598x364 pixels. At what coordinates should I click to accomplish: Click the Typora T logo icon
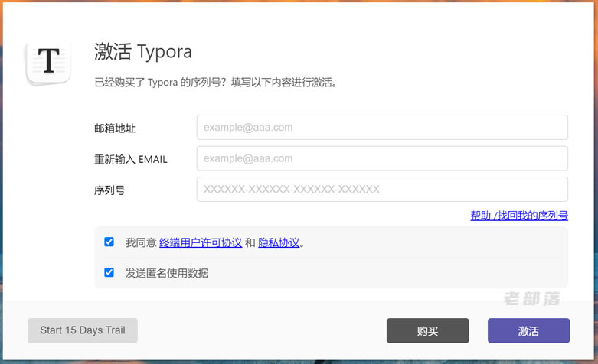48,61
